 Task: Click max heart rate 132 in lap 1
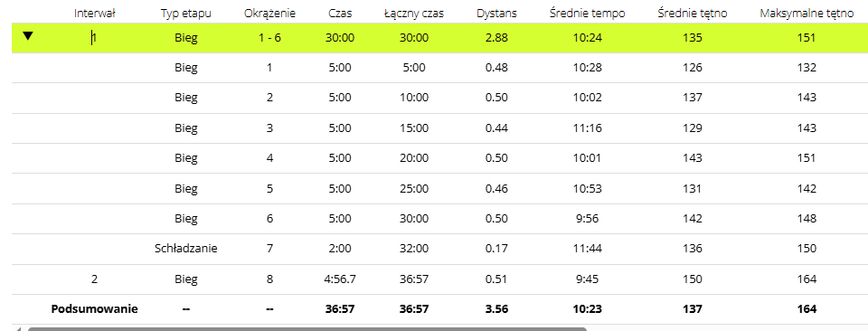(x=807, y=68)
